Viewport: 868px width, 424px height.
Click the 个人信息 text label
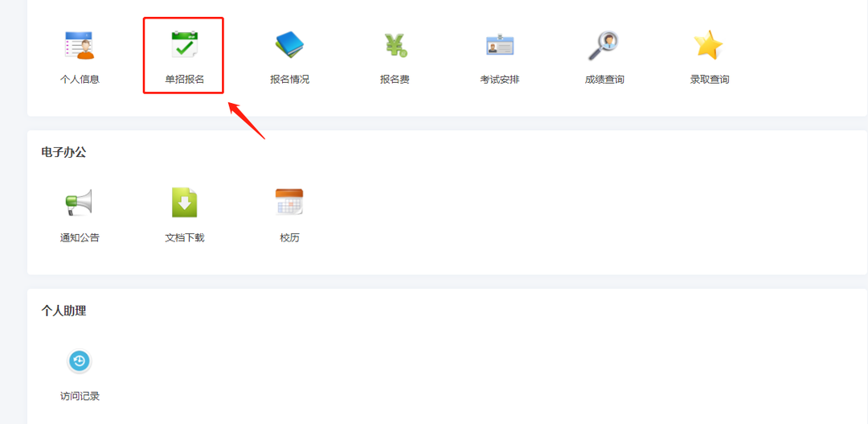[80, 80]
